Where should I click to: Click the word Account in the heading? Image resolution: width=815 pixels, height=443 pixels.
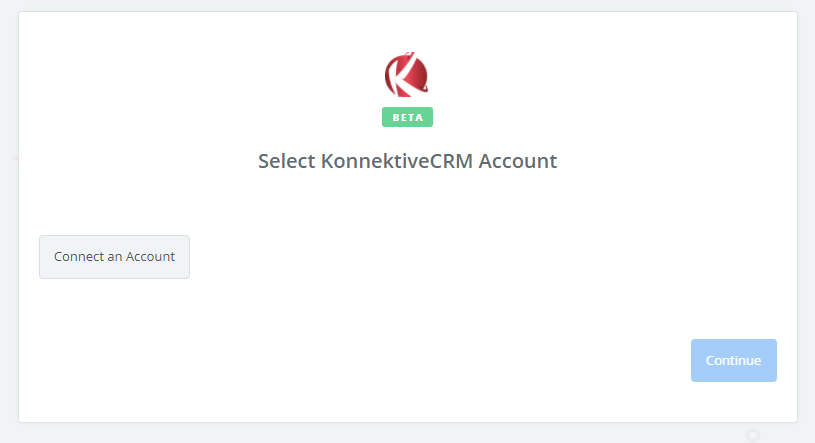518,161
